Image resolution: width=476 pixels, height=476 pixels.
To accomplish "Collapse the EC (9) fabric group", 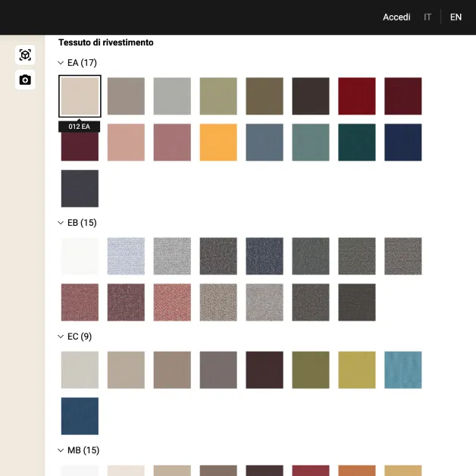I will (x=61, y=337).
